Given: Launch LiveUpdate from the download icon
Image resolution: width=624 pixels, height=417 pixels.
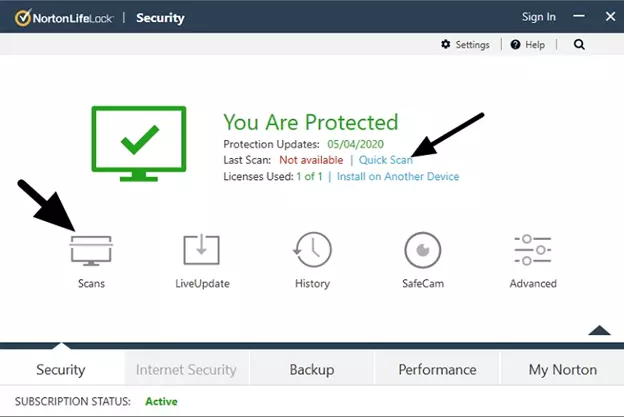Looking at the screenshot, I should [x=202, y=250].
